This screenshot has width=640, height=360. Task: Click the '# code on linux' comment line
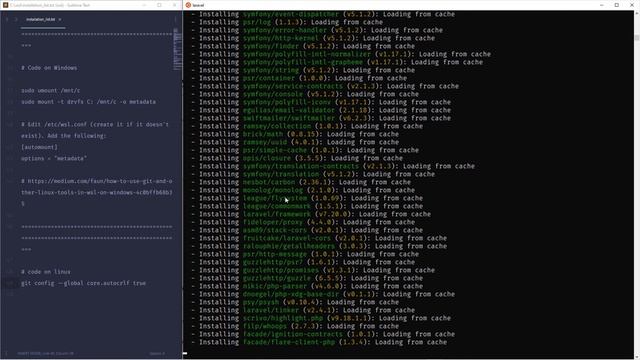(46, 272)
